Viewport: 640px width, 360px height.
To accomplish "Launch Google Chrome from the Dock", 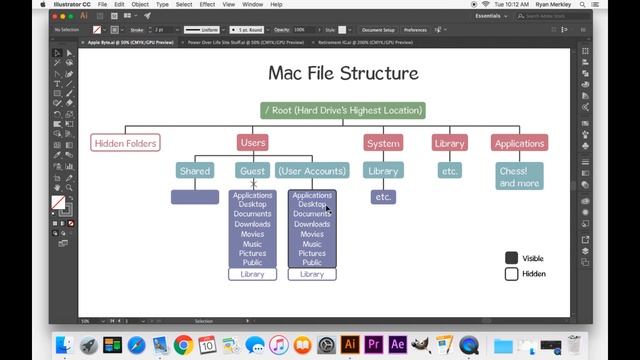I will tap(184, 345).
